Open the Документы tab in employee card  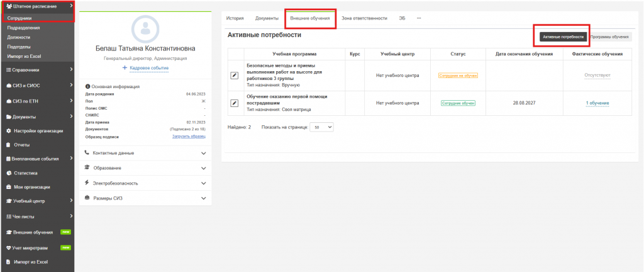click(267, 18)
